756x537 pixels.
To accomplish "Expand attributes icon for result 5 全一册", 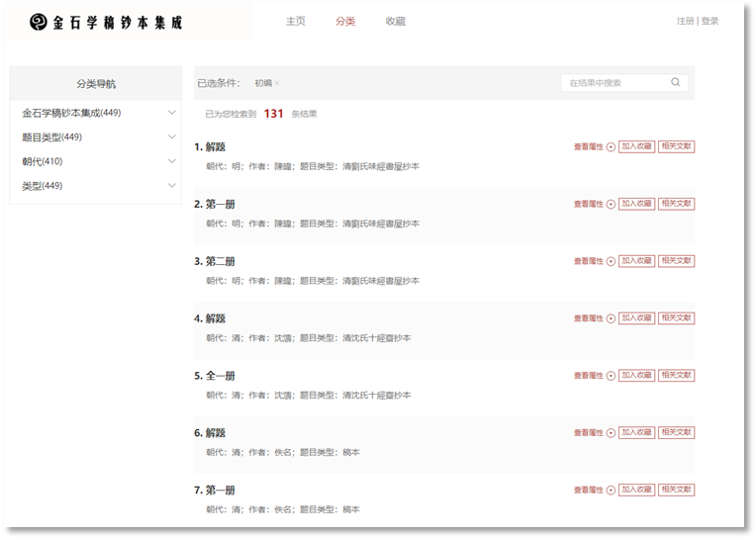I will [x=611, y=376].
